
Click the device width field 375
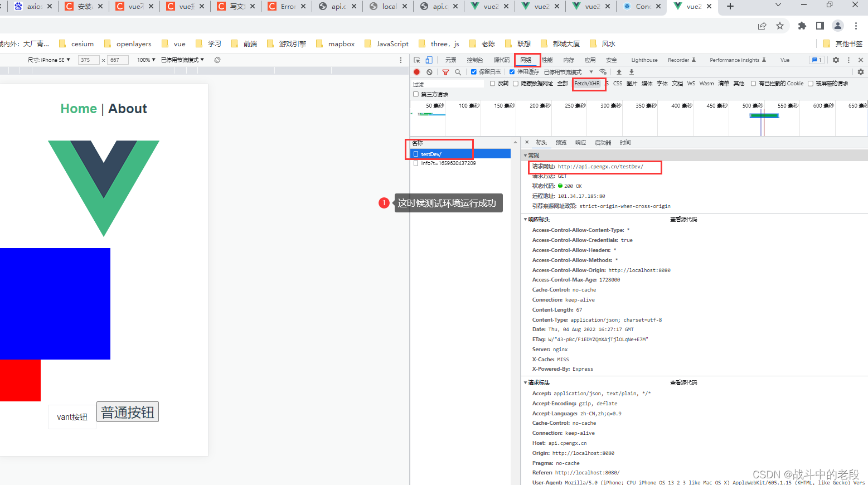(x=89, y=60)
